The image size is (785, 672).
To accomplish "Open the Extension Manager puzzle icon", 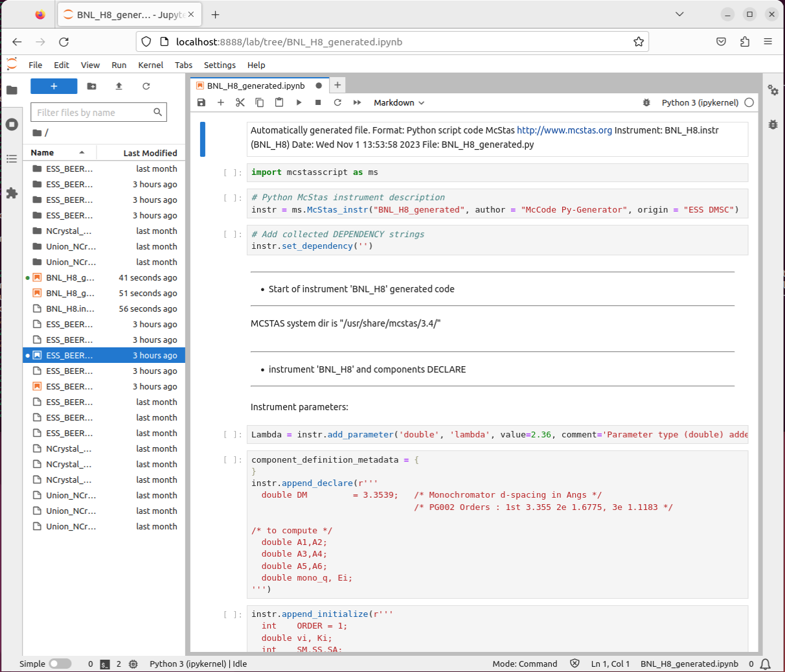I will click(x=12, y=193).
